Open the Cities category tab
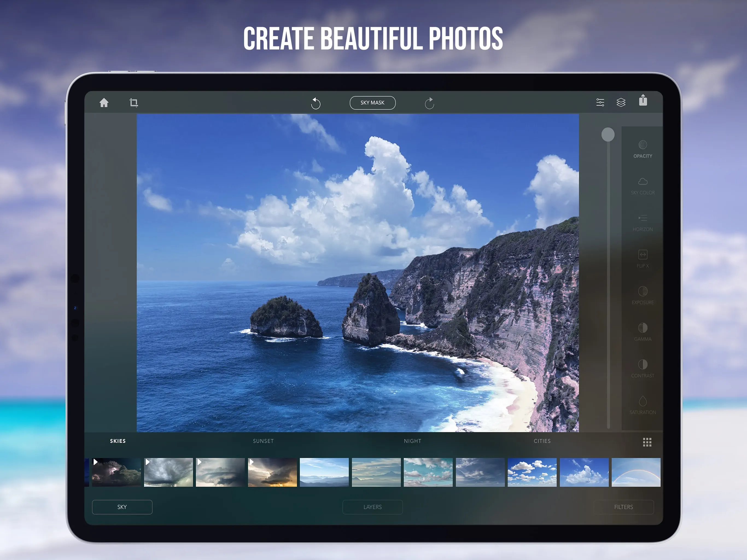The width and height of the screenshot is (747, 560). pyautogui.click(x=542, y=441)
